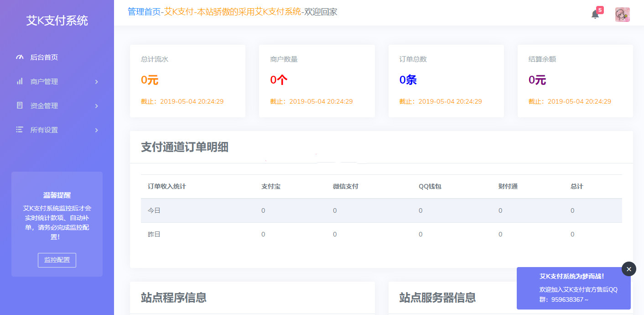Viewport: 644px width, 315px height.
Task: Click the 支付通道订单明细 panel header
Action: (x=186, y=147)
